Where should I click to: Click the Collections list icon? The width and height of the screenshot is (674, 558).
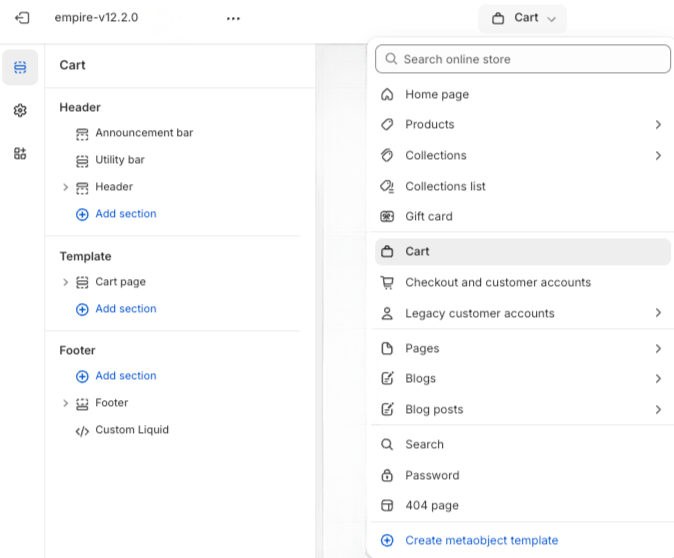(x=387, y=186)
